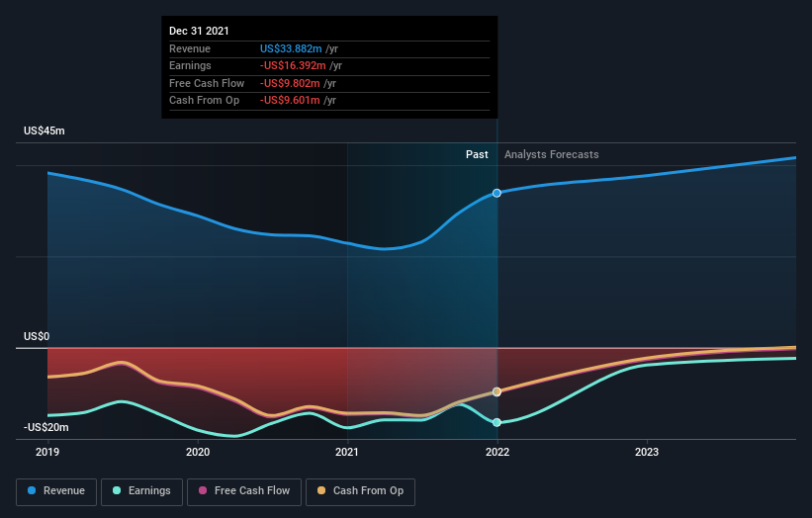Click the Revenue data point at 2022
Image resolution: width=812 pixels, height=518 pixels.
(496, 193)
